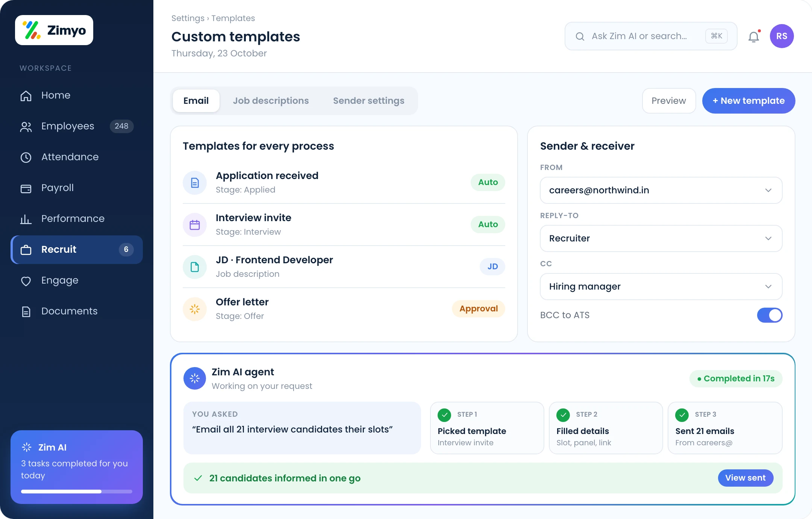Click View sent button
This screenshot has width=812, height=519.
(x=745, y=478)
